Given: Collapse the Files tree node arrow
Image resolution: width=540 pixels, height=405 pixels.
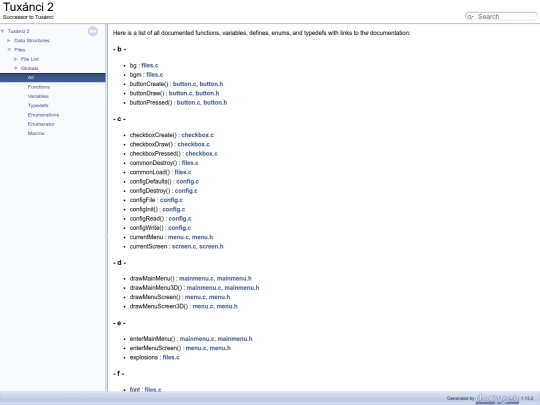Looking at the screenshot, I should pos(9,50).
